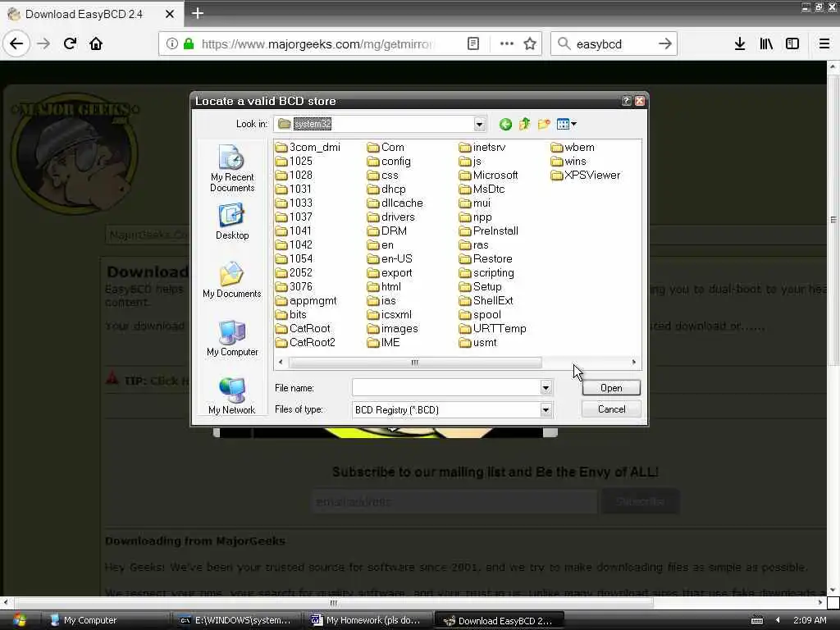The image size is (840, 630).
Task: Click the file list horizontal scrollbar thumb
Action: [x=415, y=363]
